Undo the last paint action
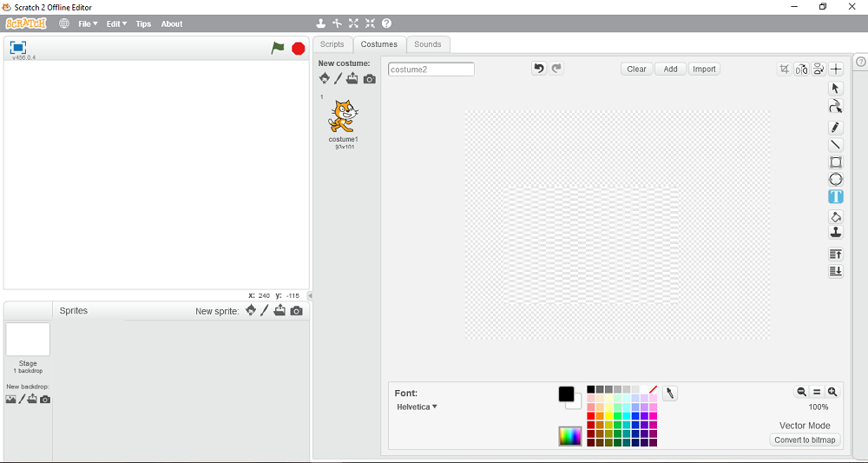 pos(539,69)
